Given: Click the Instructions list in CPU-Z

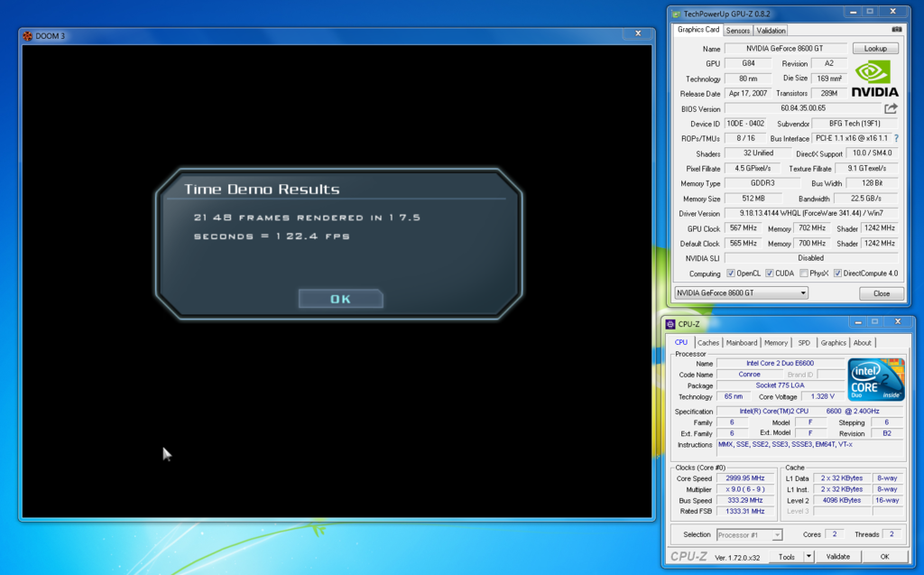Looking at the screenshot, I should 810,448.
